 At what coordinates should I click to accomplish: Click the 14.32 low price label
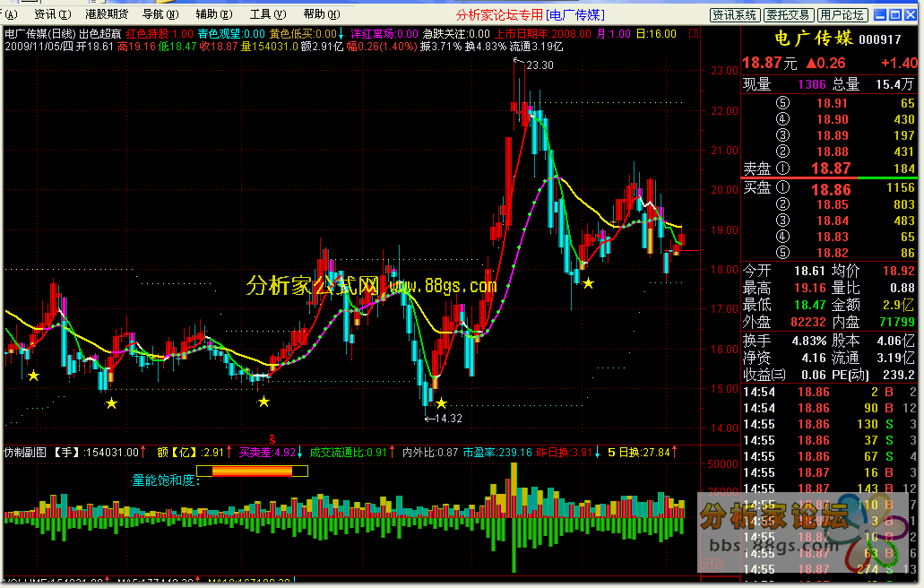click(448, 419)
